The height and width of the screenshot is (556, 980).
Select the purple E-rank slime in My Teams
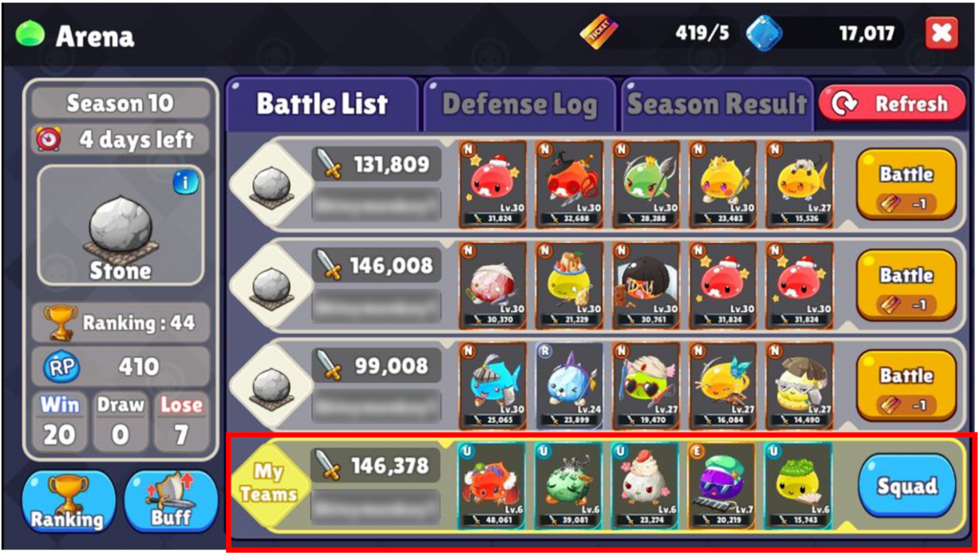coord(722,486)
